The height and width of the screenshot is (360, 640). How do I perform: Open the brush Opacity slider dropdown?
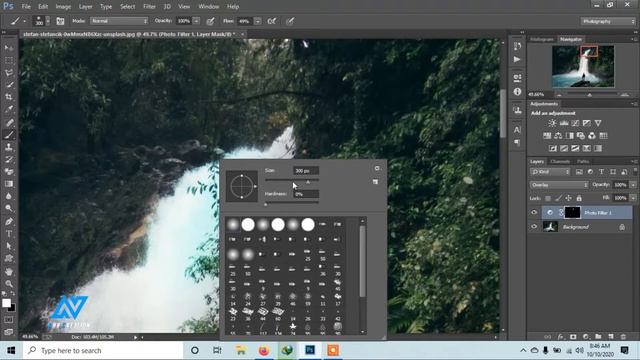[196, 21]
